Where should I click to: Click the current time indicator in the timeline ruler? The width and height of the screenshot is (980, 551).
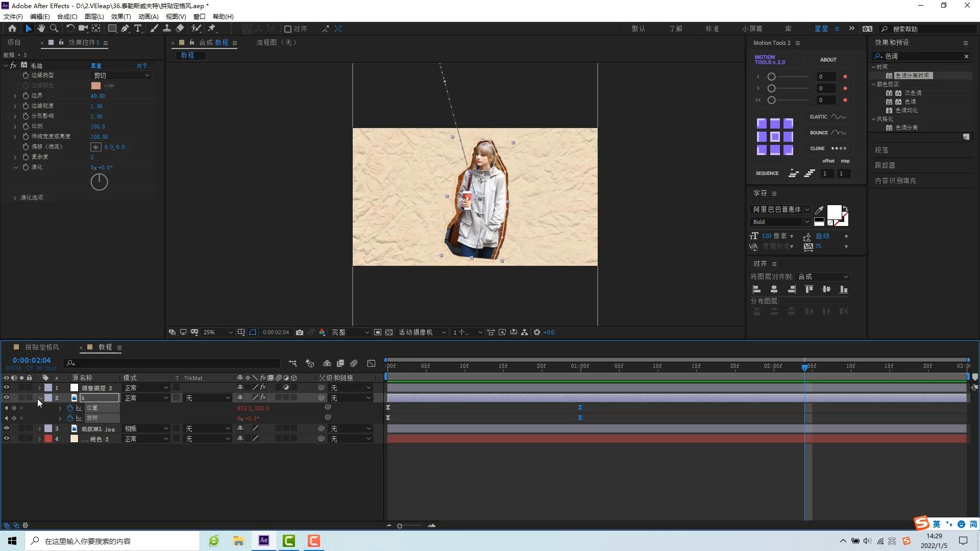tap(805, 367)
